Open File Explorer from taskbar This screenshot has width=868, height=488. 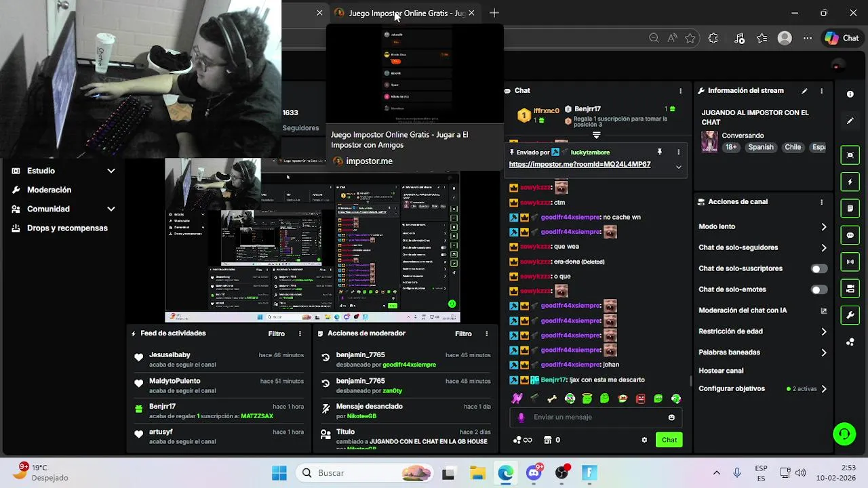tap(477, 473)
